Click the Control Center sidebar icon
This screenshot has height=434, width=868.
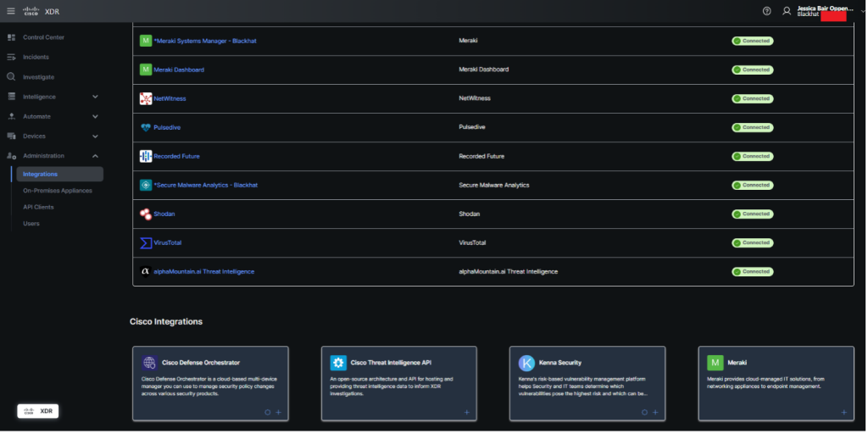click(x=12, y=37)
